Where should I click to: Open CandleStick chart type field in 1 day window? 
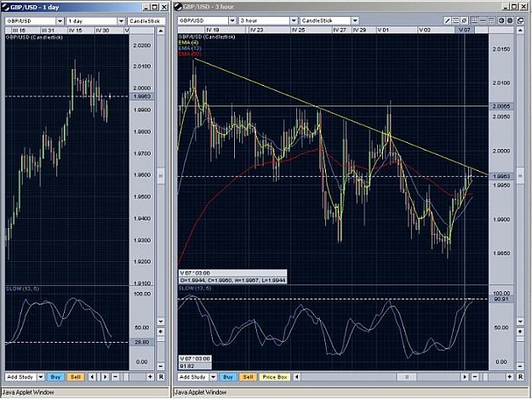(146, 21)
